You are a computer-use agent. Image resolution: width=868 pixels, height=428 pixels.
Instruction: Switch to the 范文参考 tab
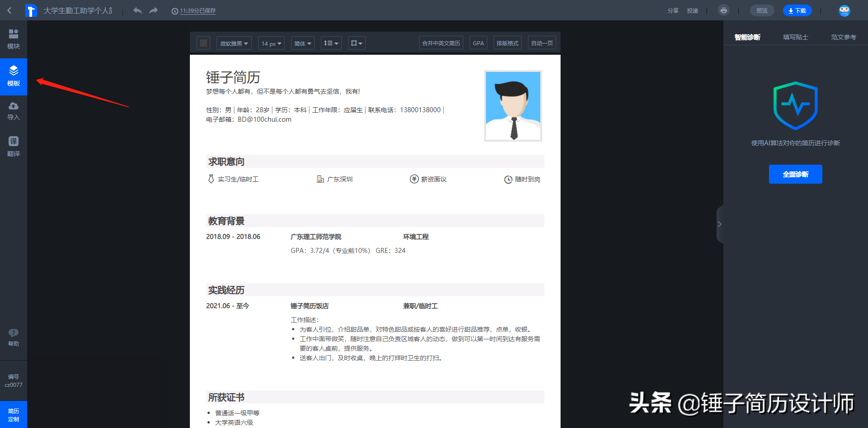(843, 37)
